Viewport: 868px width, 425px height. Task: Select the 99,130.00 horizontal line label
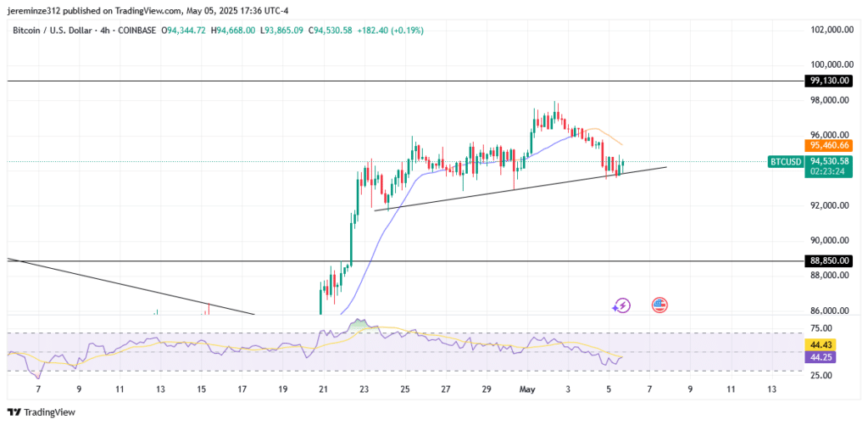pyautogui.click(x=829, y=81)
